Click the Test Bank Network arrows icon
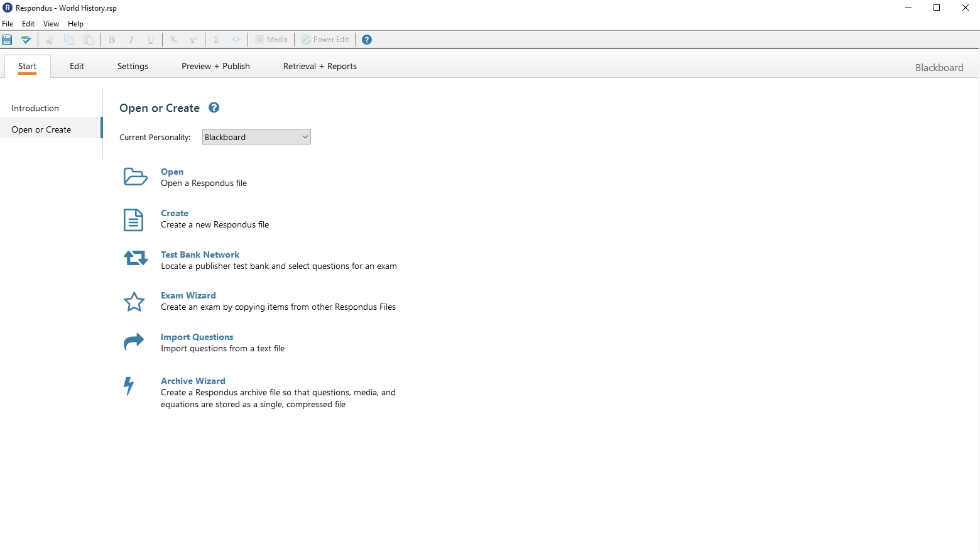Image resolution: width=980 pixels, height=553 pixels. (x=135, y=258)
